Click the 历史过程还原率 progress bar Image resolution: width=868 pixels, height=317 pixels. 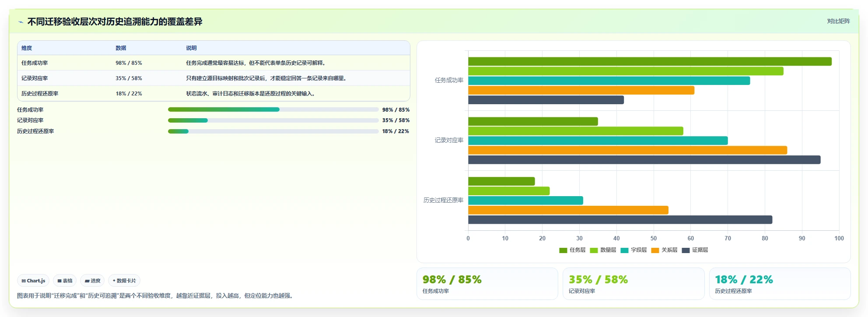point(273,131)
